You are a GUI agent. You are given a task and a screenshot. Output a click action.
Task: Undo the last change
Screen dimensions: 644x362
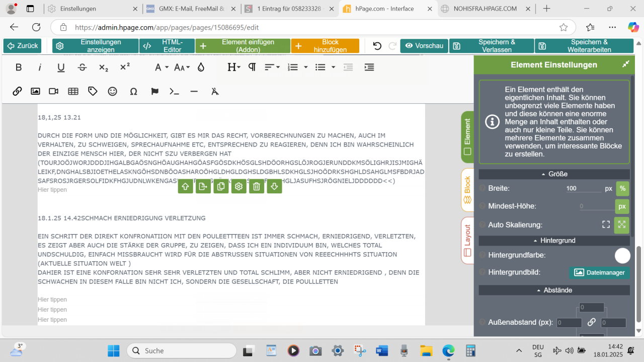click(377, 46)
